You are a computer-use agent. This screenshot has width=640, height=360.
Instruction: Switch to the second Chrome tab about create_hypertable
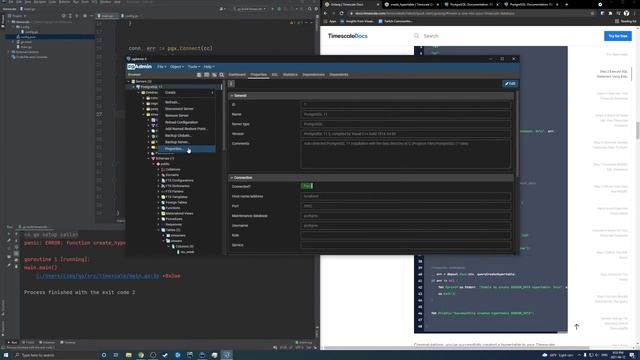[412, 4]
